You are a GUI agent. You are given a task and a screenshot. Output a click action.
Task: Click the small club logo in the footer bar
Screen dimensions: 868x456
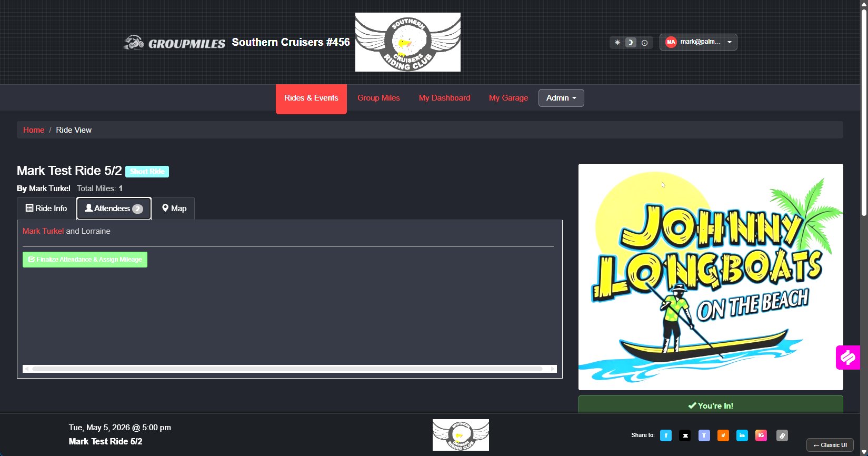point(461,435)
